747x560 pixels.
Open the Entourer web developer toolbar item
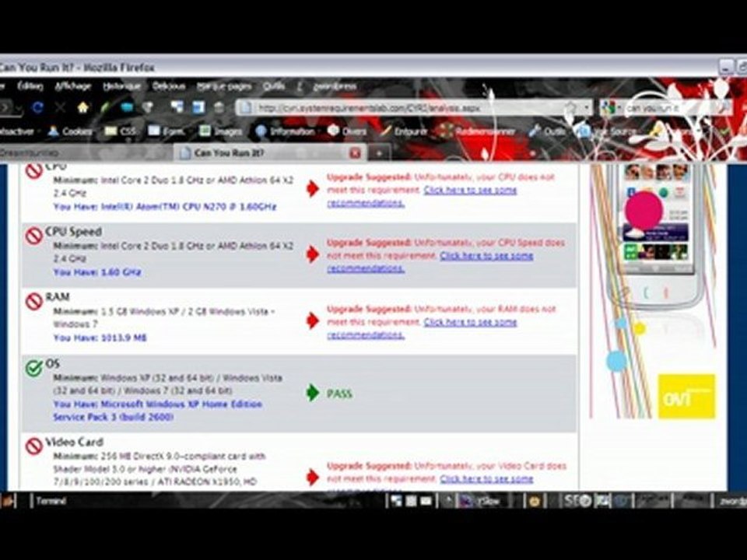click(404, 131)
